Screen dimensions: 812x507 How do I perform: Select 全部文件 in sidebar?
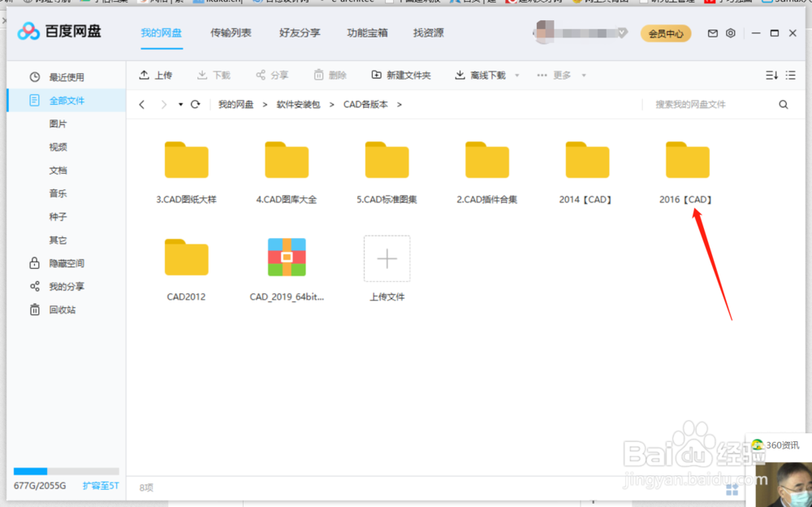[67, 101]
